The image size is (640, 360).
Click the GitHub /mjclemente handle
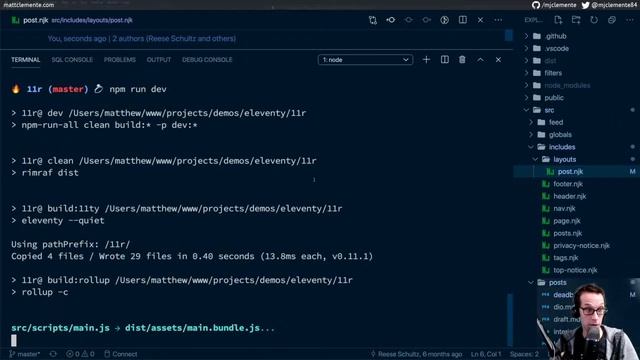pyautogui.click(x=554, y=5)
